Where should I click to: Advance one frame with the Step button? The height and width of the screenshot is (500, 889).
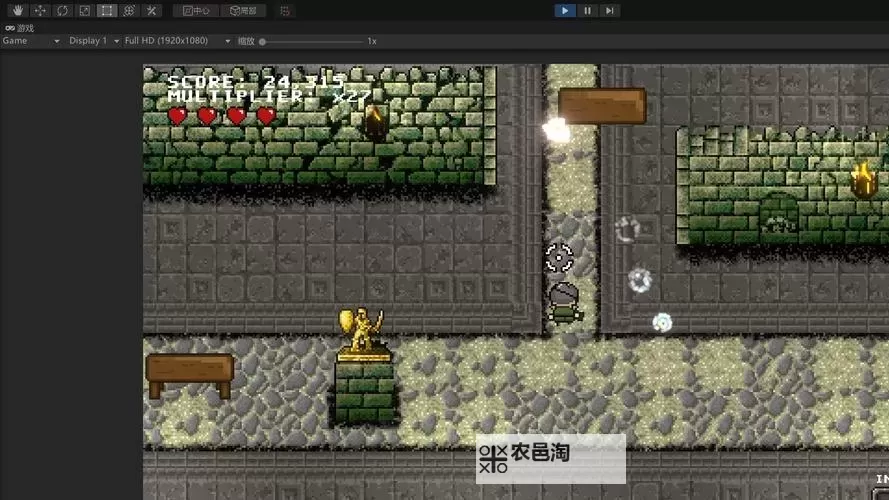coord(609,10)
